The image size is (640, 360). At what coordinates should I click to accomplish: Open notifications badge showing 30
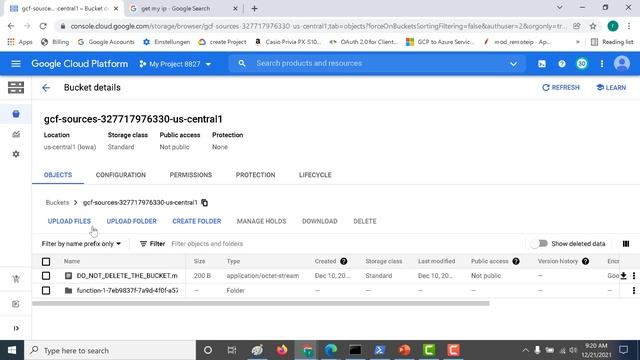(x=582, y=64)
